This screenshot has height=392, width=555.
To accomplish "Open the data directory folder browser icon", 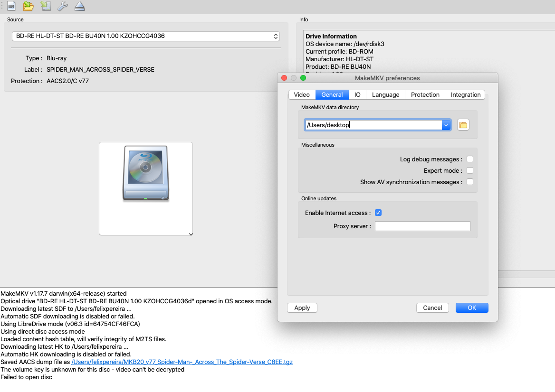I will pos(463,124).
